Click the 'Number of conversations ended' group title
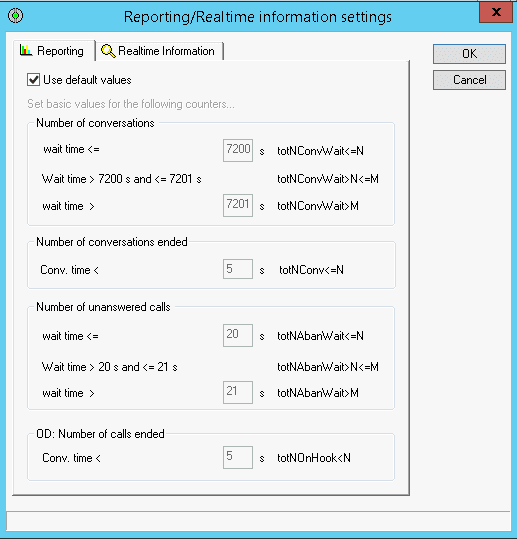 click(112, 242)
